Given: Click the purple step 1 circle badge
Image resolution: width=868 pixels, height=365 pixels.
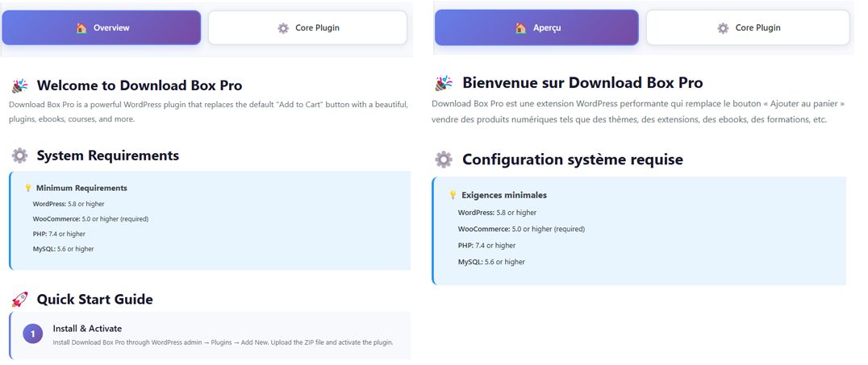Looking at the screenshot, I should (32, 334).
